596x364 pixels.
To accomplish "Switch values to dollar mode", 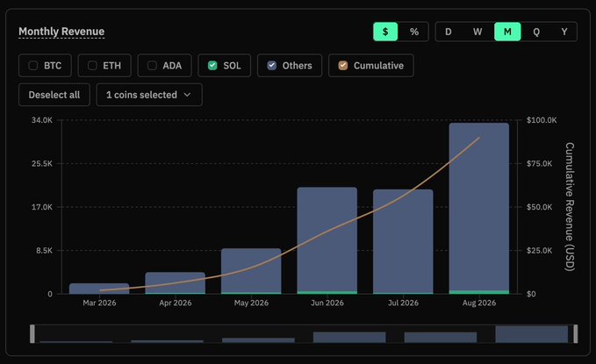I will 385,32.
